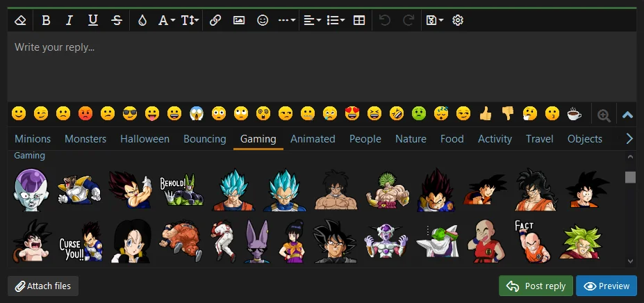Click the sticker list scroll up arrow
This screenshot has height=303, width=644.
click(630, 156)
